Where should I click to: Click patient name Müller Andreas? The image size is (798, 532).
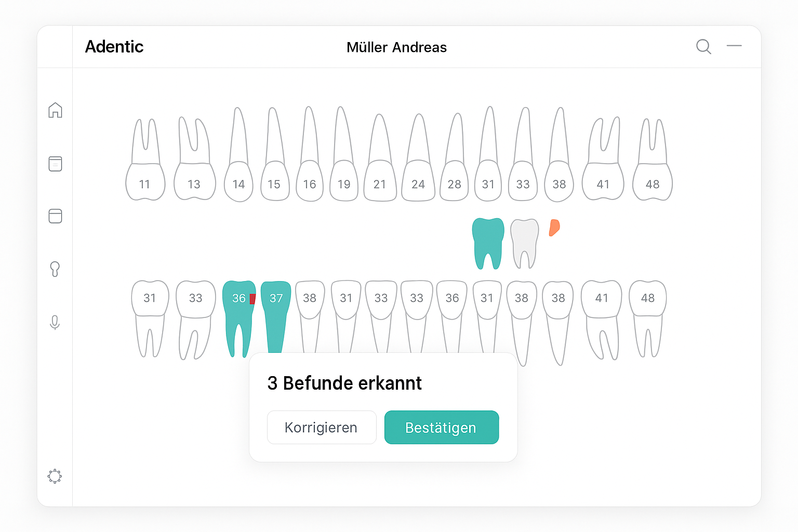tap(396, 47)
